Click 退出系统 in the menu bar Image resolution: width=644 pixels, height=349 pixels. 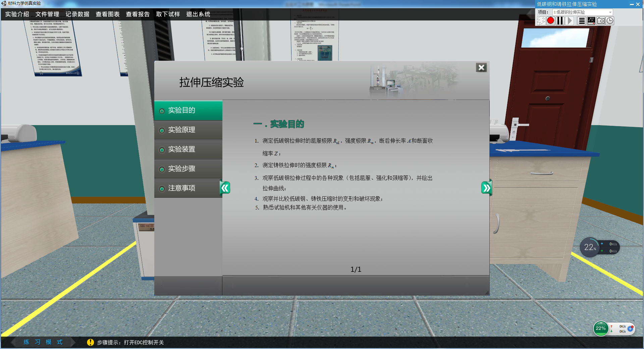click(x=198, y=14)
